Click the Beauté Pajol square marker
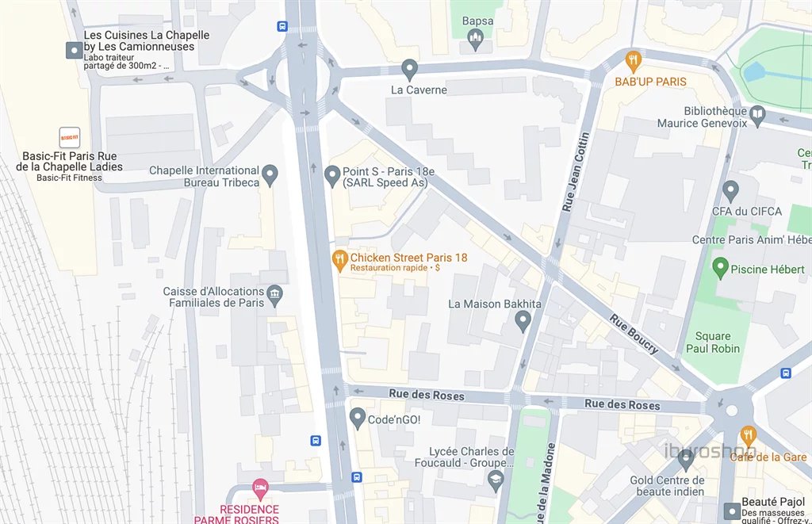 (732, 511)
